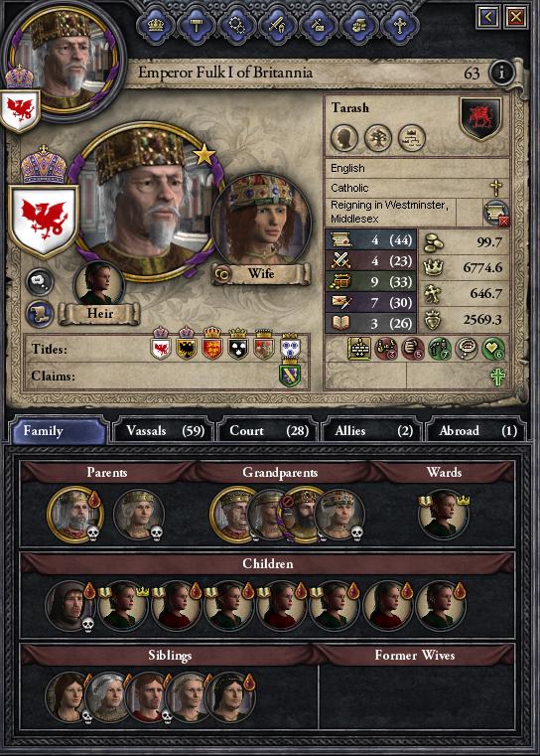Click the round 'i' info button
This screenshot has width=540, height=756.
(x=501, y=73)
